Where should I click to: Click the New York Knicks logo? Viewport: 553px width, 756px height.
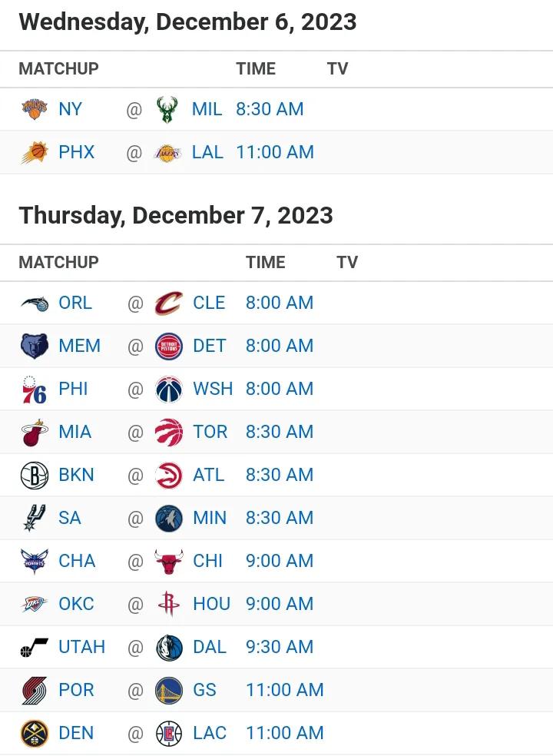click(35, 109)
